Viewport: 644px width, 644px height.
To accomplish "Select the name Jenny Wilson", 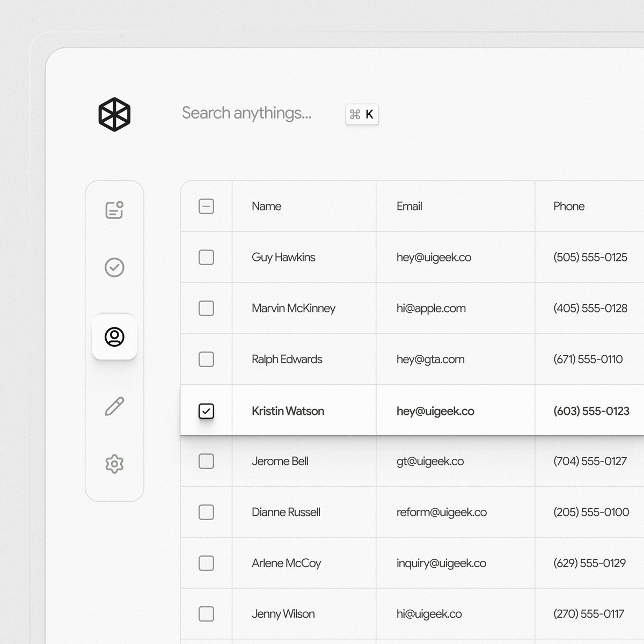I will [283, 614].
